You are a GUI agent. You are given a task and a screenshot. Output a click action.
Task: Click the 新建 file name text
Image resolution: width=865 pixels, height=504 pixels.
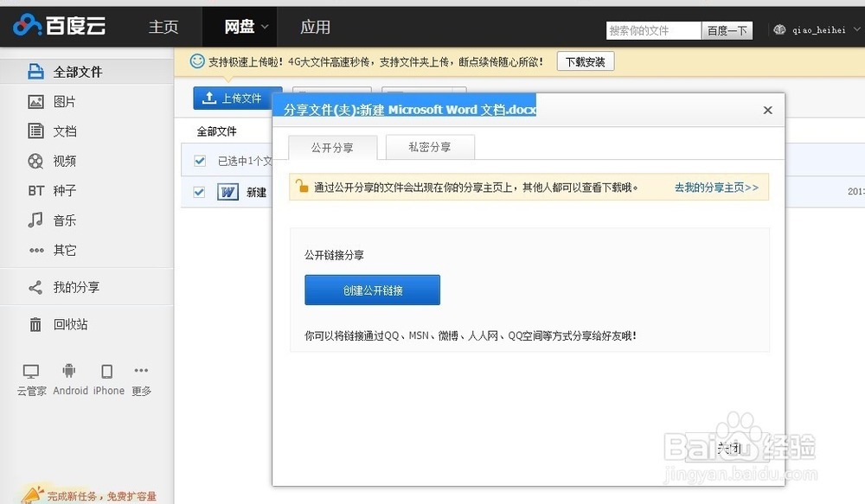coord(257,193)
